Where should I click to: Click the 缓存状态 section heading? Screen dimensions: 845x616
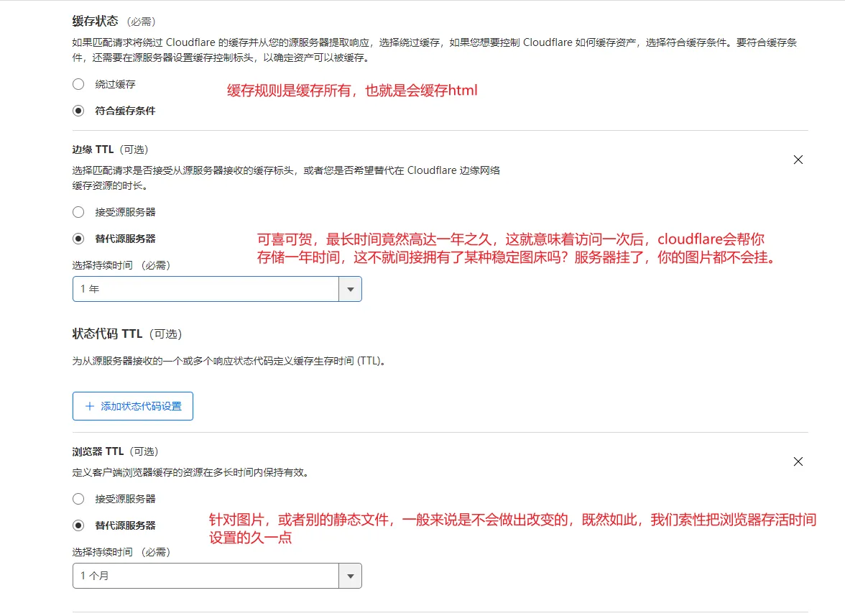pyautogui.click(x=95, y=21)
